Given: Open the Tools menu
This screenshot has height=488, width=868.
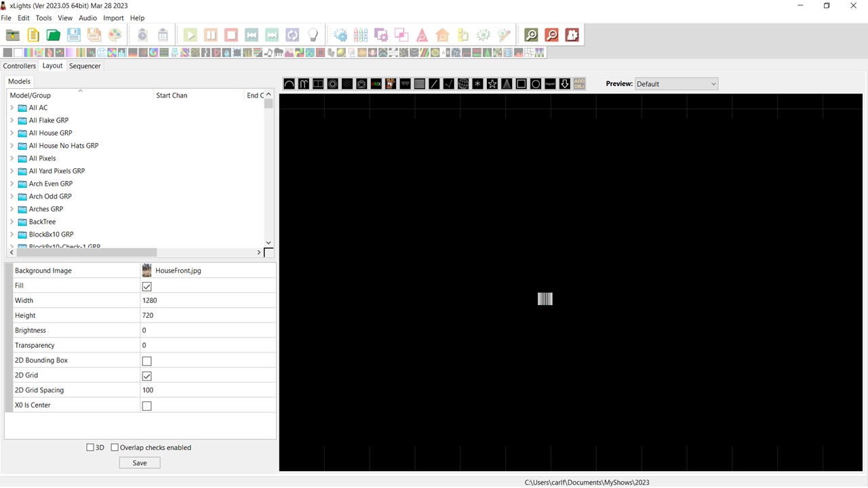Looking at the screenshot, I should pos(43,18).
